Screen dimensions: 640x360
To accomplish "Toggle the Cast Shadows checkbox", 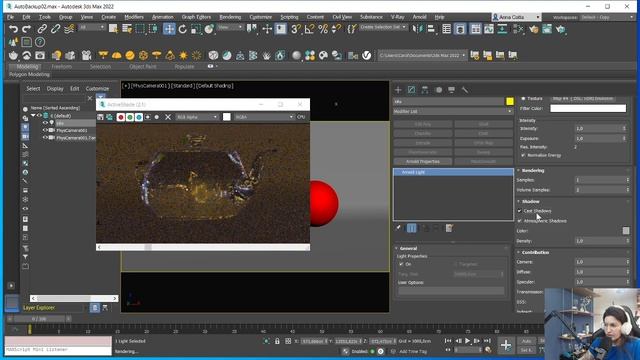I will tap(520, 211).
